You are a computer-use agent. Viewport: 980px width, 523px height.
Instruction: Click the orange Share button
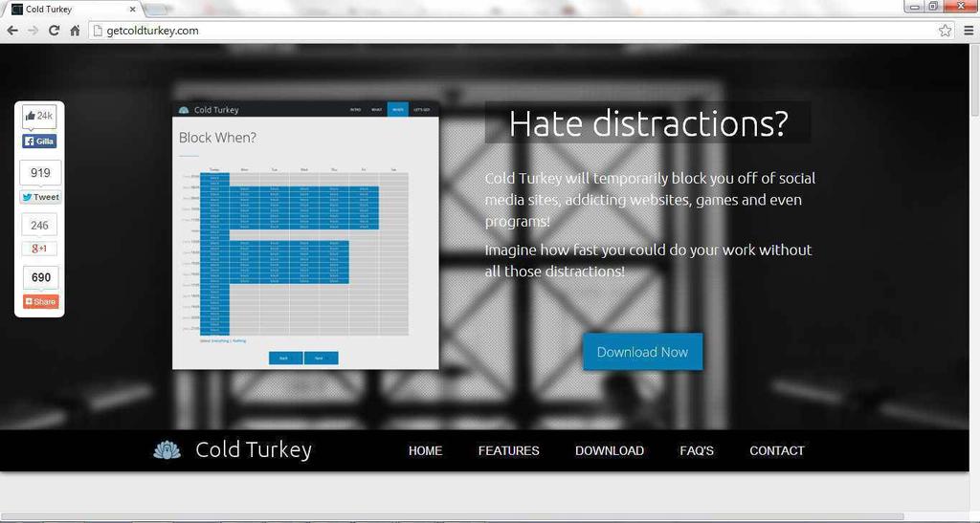pyautogui.click(x=40, y=301)
